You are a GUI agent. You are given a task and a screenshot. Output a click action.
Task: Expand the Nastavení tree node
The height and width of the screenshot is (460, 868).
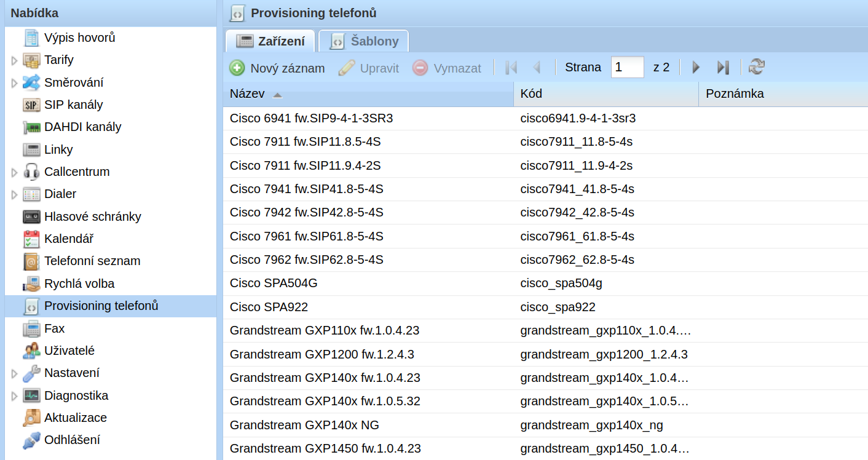pos(15,373)
